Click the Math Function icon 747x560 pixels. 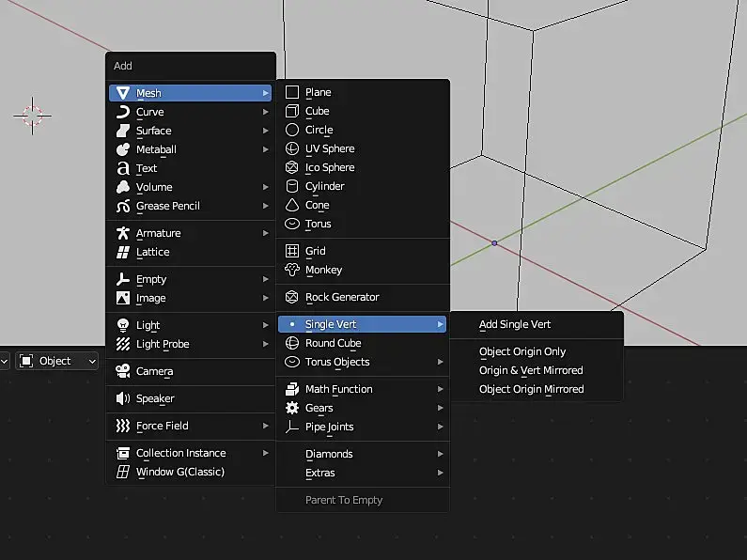click(x=292, y=389)
